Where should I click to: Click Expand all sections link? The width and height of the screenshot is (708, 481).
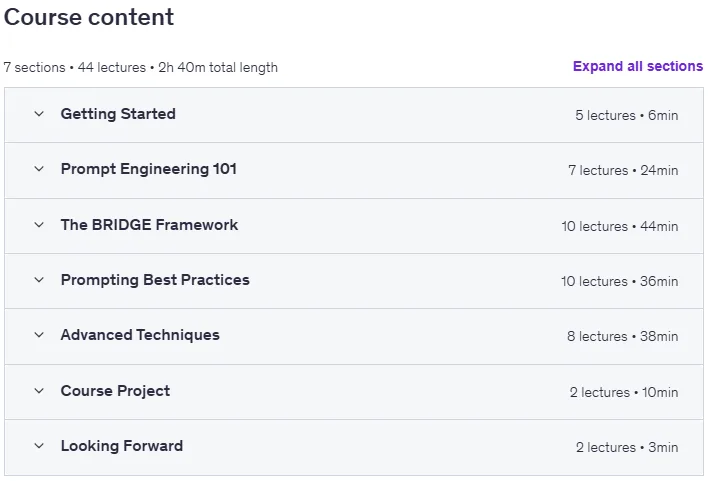point(638,66)
